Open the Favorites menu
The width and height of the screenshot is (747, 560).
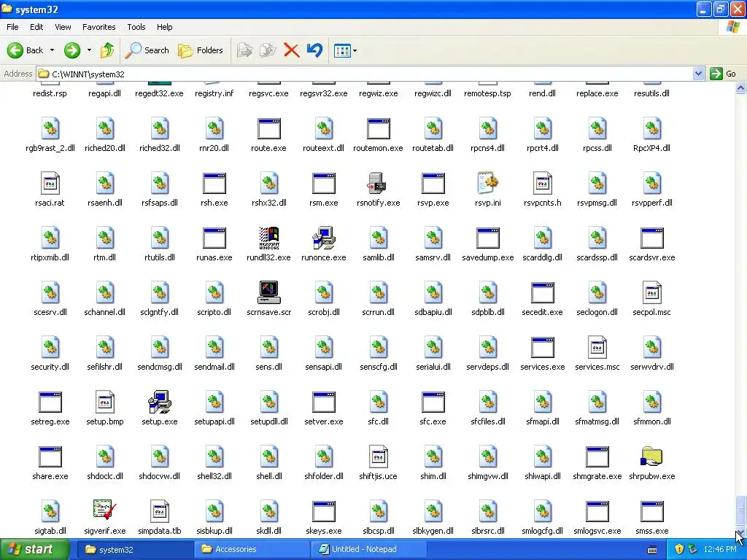pyautogui.click(x=98, y=27)
